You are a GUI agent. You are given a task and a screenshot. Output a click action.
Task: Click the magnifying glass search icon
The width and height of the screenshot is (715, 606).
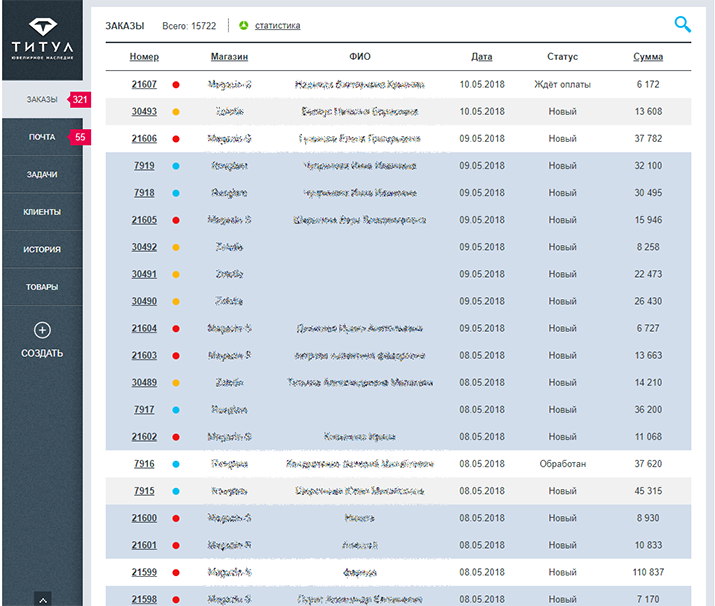pos(683,25)
